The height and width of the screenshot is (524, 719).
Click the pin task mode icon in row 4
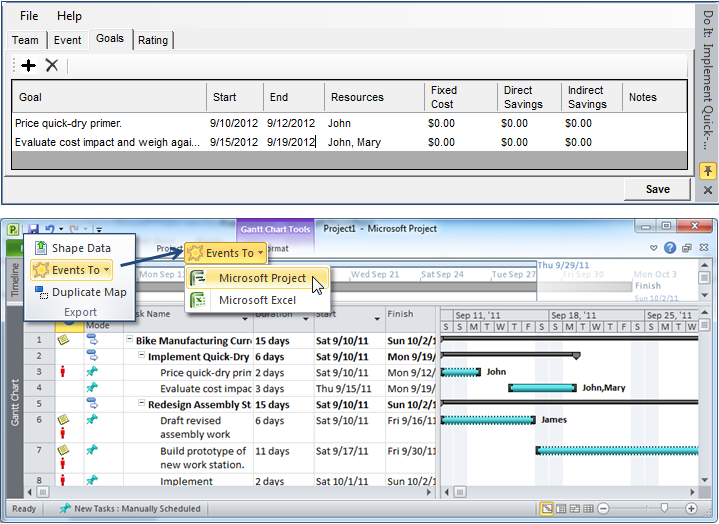tap(92, 387)
